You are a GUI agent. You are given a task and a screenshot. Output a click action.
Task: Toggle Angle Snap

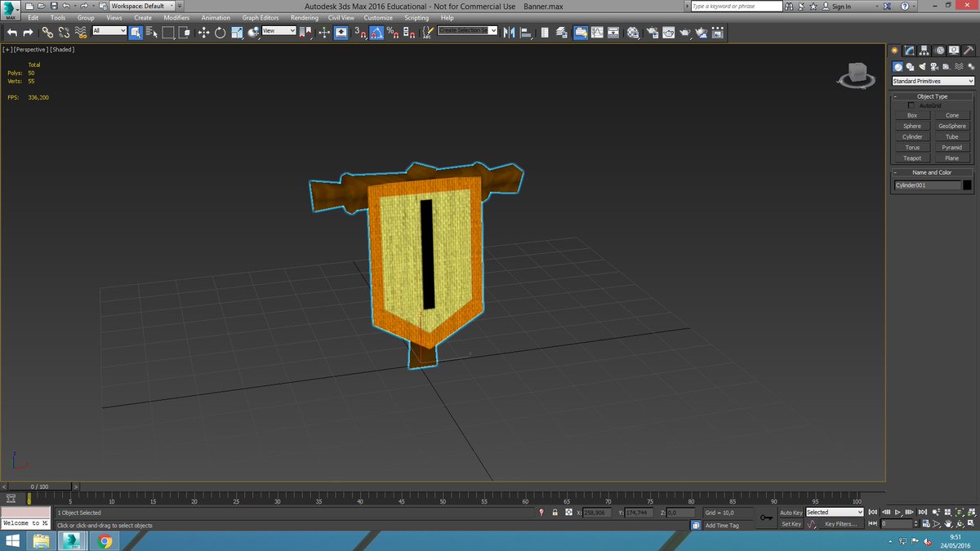click(x=376, y=33)
